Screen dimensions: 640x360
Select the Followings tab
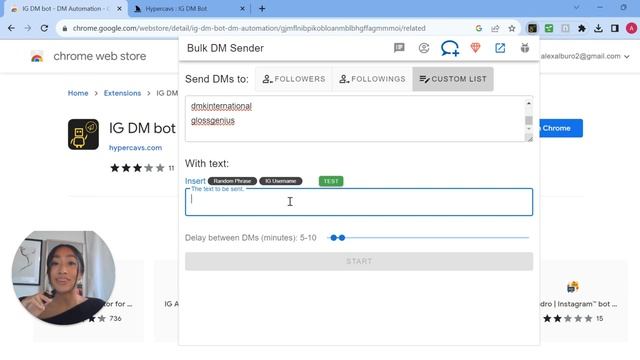pyautogui.click(x=372, y=79)
